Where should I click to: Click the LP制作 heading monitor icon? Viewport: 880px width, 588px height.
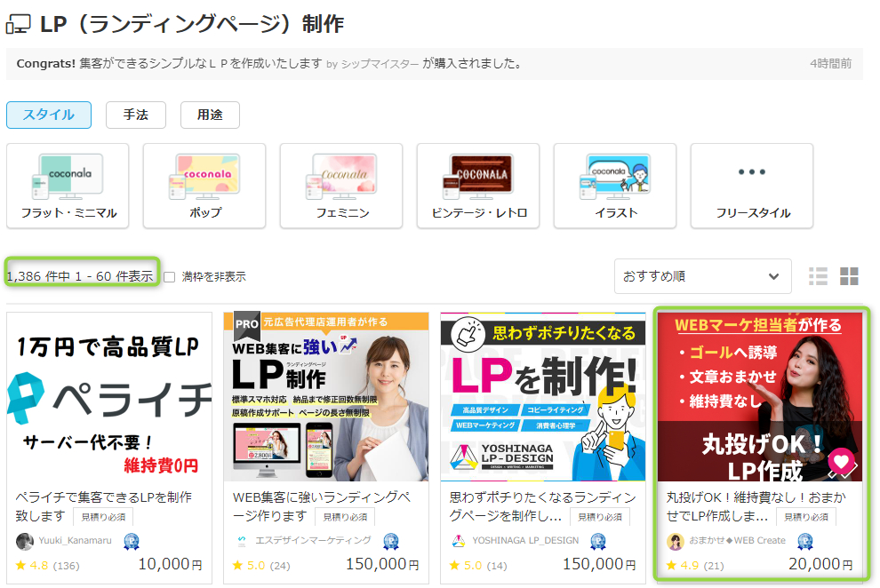pos(18,25)
